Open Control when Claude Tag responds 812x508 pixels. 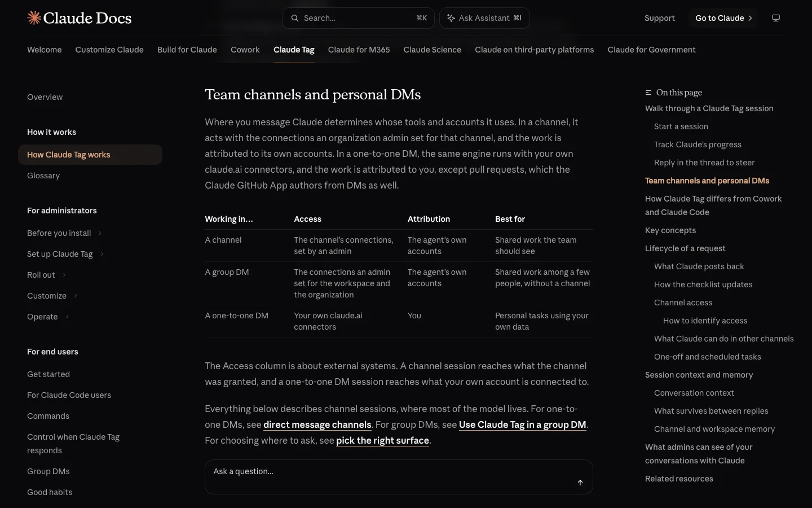73,444
